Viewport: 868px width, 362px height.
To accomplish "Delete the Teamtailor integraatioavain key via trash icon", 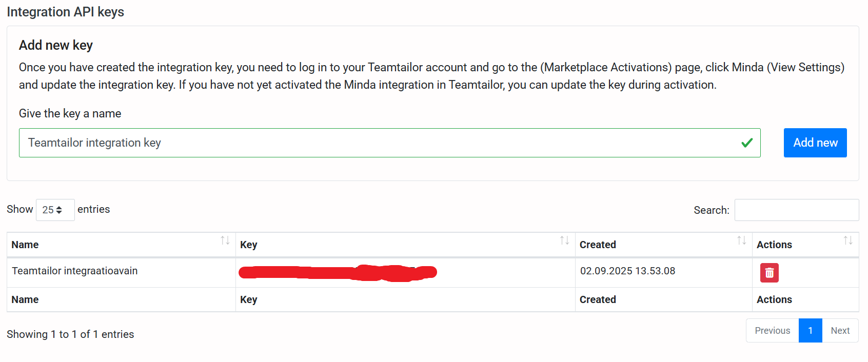I will 769,273.
